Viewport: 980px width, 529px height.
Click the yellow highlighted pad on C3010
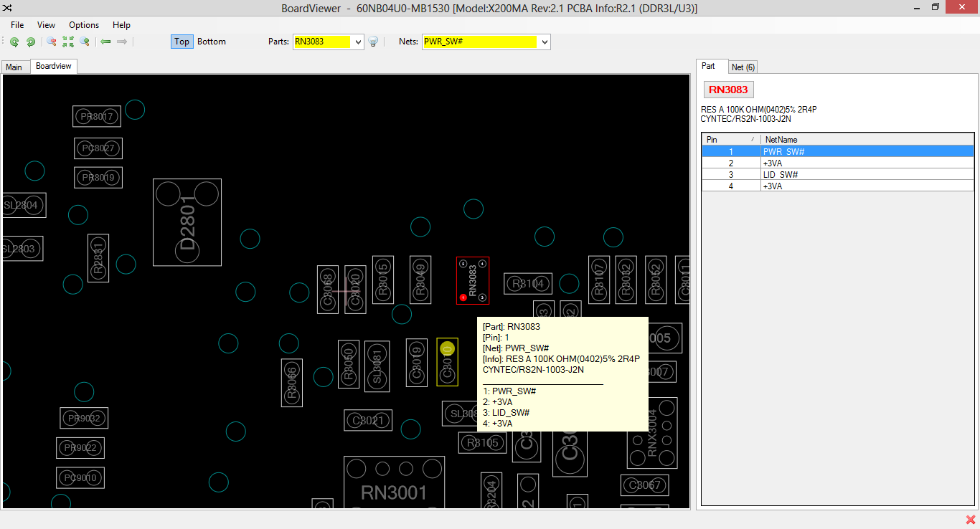click(x=447, y=348)
